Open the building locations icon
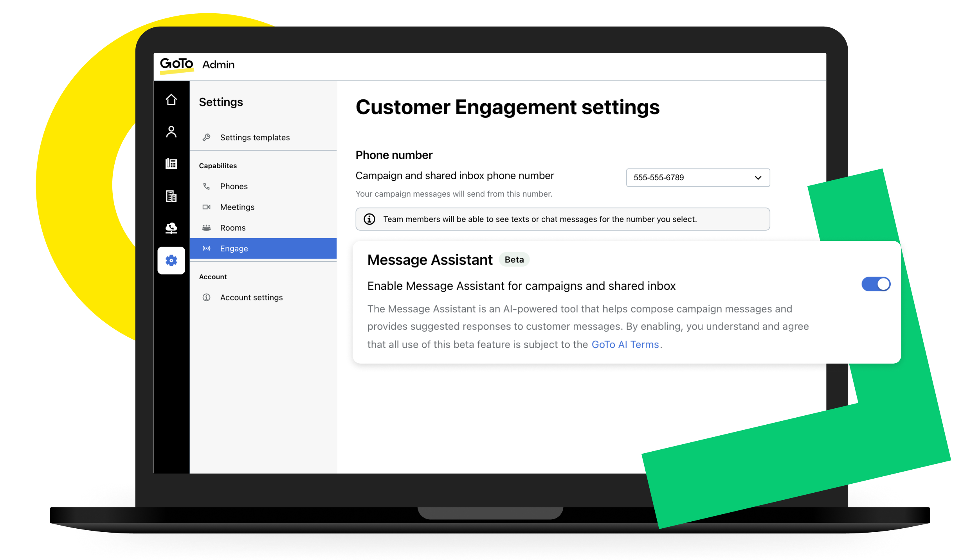The image size is (980, 560). [171, 196]
